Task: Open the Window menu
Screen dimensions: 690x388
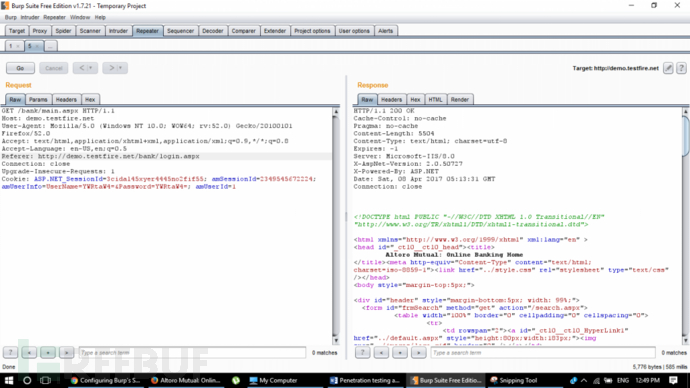Action: 80,18
